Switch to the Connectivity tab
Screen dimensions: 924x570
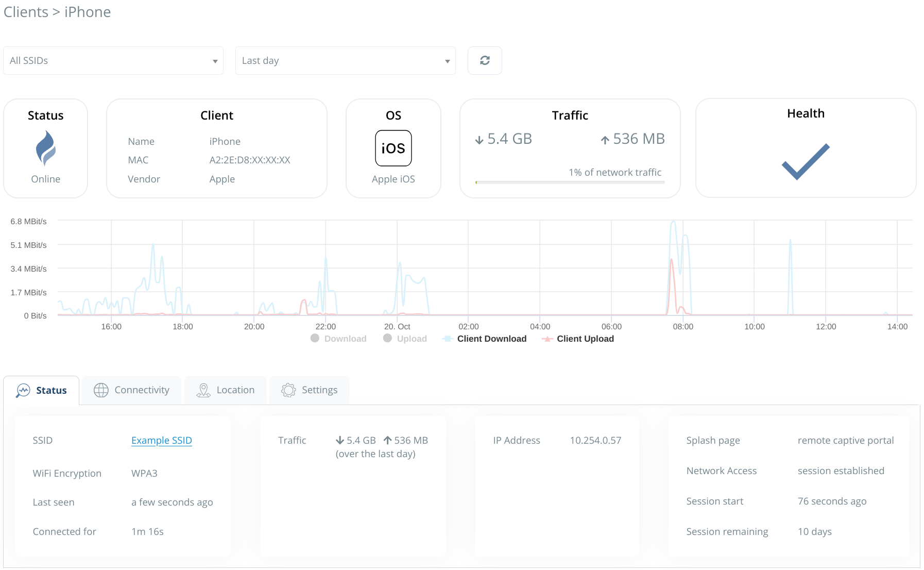pos(132,391)
